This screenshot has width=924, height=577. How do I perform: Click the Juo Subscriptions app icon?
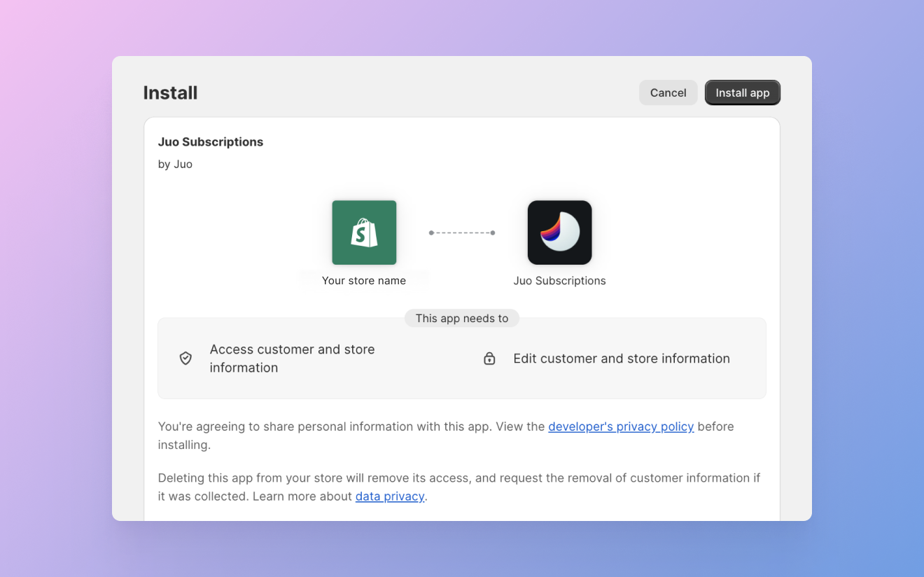[559, 232]
